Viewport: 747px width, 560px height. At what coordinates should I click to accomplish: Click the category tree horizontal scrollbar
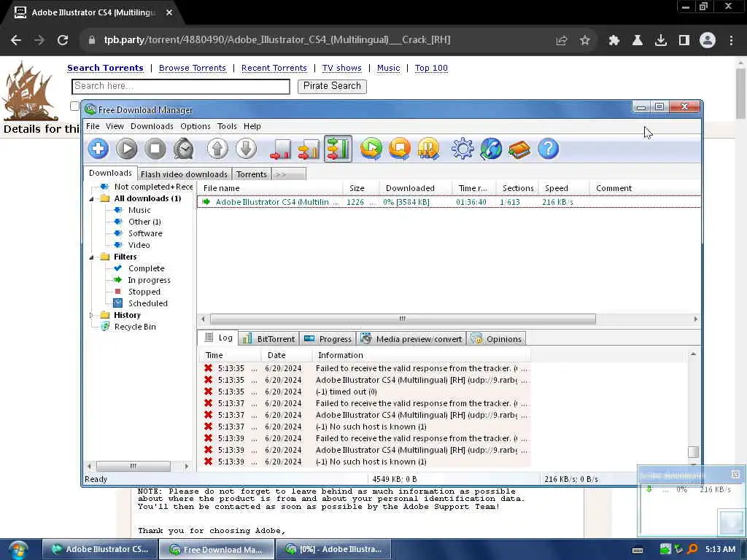tap(133, 466)
